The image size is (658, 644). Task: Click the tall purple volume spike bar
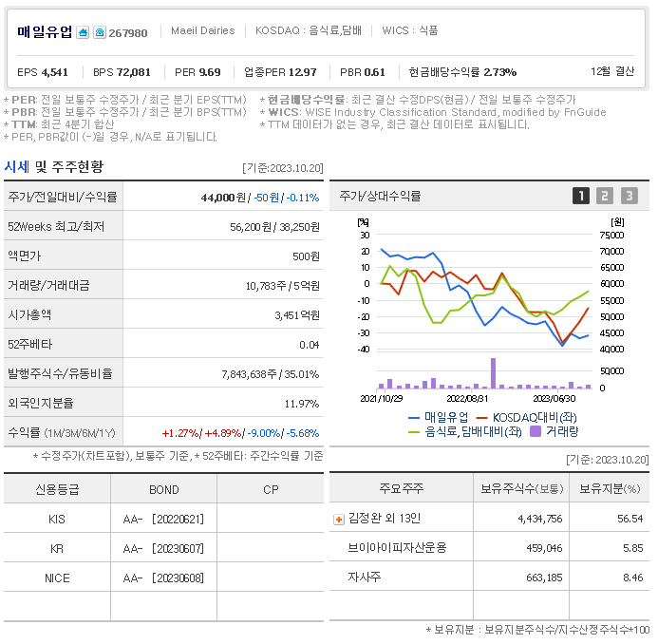493,373
